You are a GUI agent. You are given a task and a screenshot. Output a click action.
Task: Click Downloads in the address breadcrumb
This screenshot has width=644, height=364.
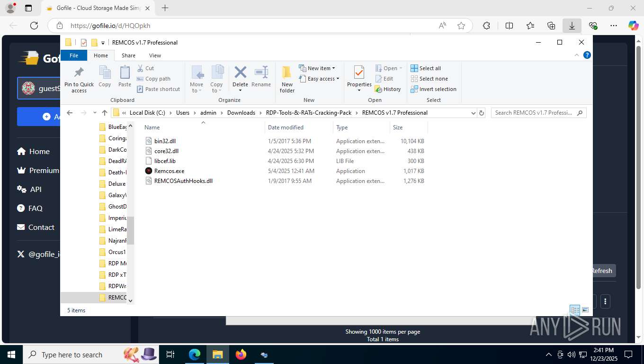pyautogui.click(x=241, y=113)
